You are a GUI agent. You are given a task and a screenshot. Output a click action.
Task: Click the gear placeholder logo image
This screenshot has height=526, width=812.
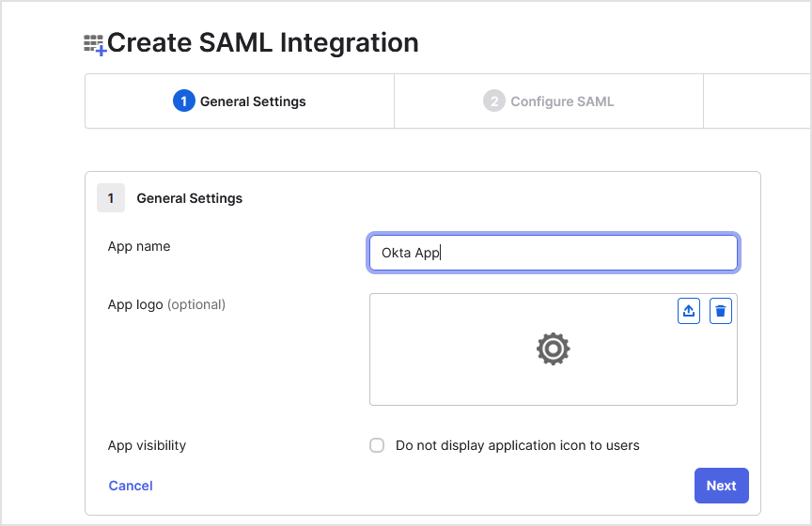tap(554, 349)
